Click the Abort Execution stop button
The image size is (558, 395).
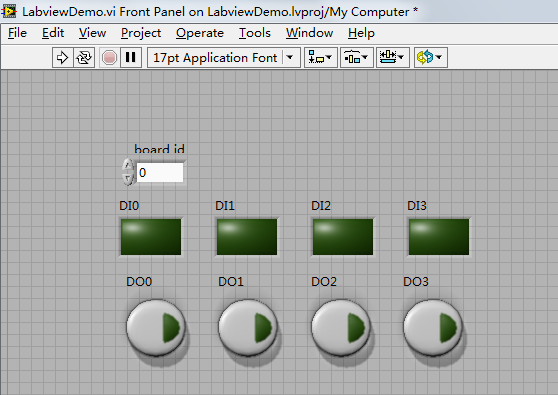(109, 57)
